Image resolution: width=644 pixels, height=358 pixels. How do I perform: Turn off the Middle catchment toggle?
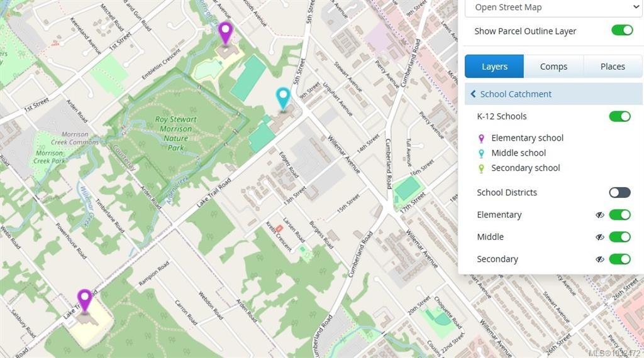pos(619,237)
